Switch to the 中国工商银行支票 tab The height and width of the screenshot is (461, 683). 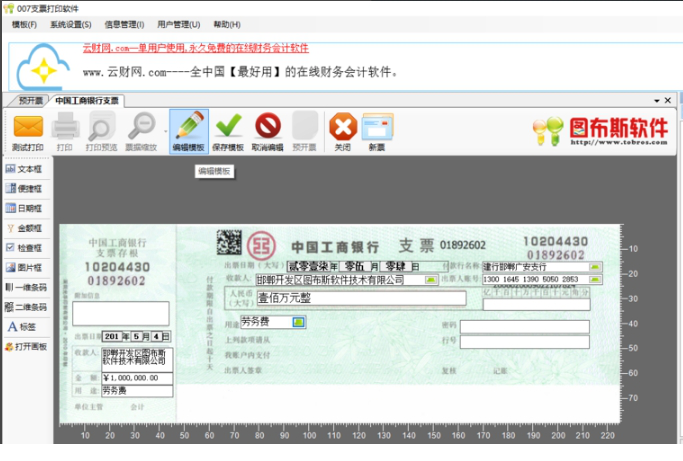[87, 101]
